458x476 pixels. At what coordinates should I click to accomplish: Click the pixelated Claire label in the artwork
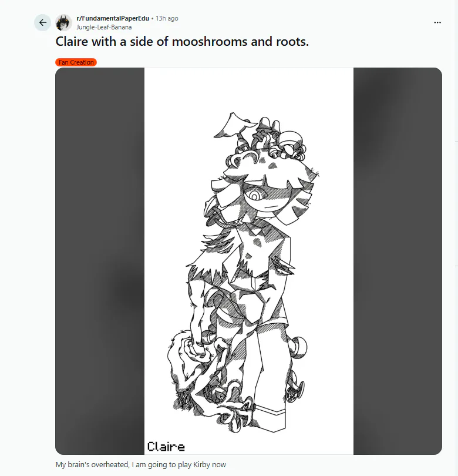[x=166, y=447]
